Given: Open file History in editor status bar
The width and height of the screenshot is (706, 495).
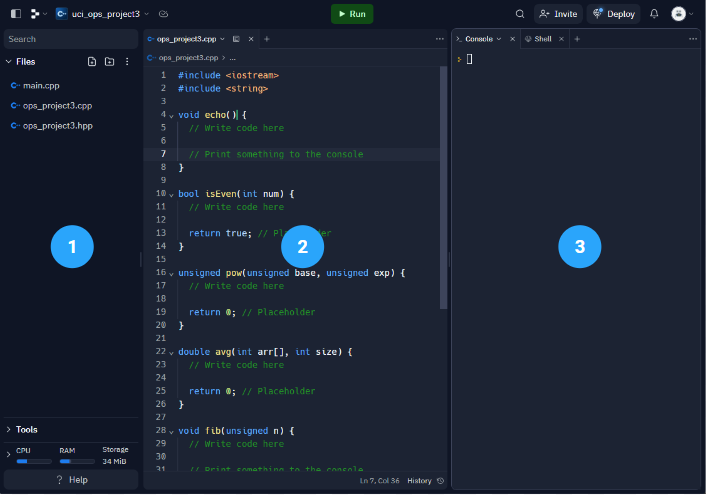Looking at the screenshot, I should (x=424, y=481).
